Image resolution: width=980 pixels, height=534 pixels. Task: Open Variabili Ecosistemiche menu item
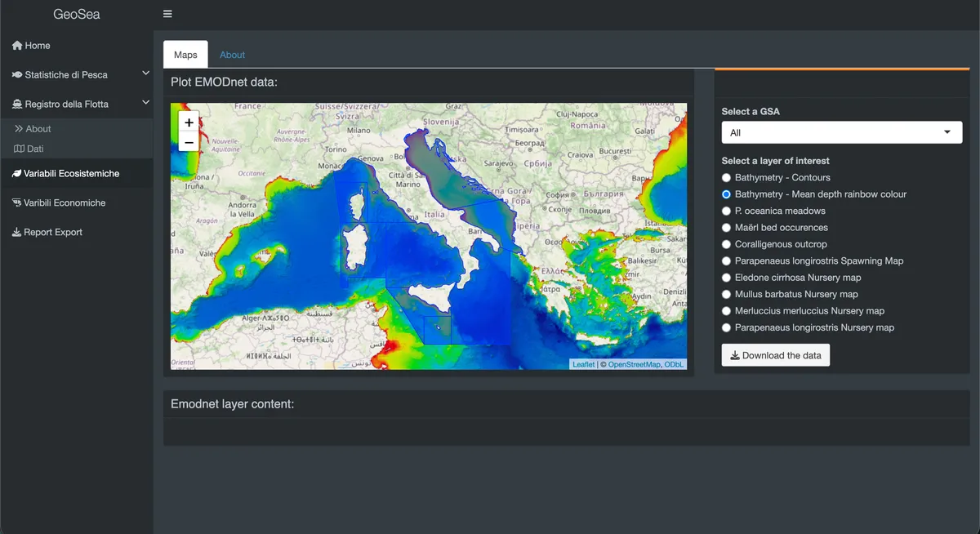[77, 174]
